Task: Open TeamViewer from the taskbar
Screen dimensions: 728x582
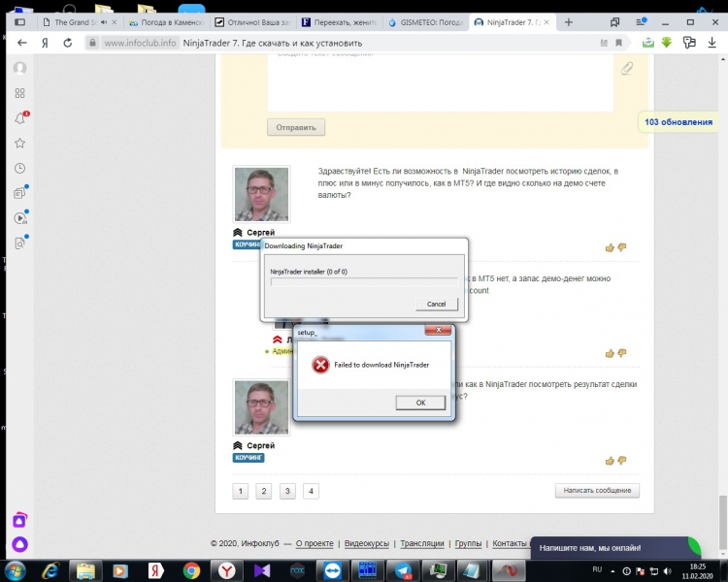Action: pos(332,571)
